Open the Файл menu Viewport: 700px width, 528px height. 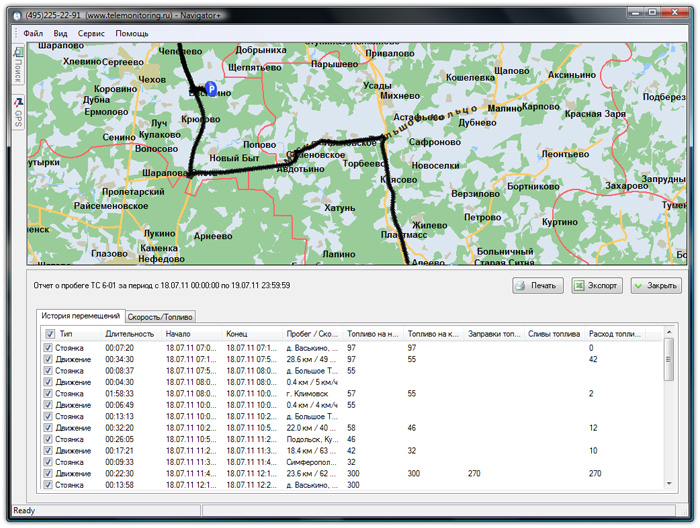33,33
